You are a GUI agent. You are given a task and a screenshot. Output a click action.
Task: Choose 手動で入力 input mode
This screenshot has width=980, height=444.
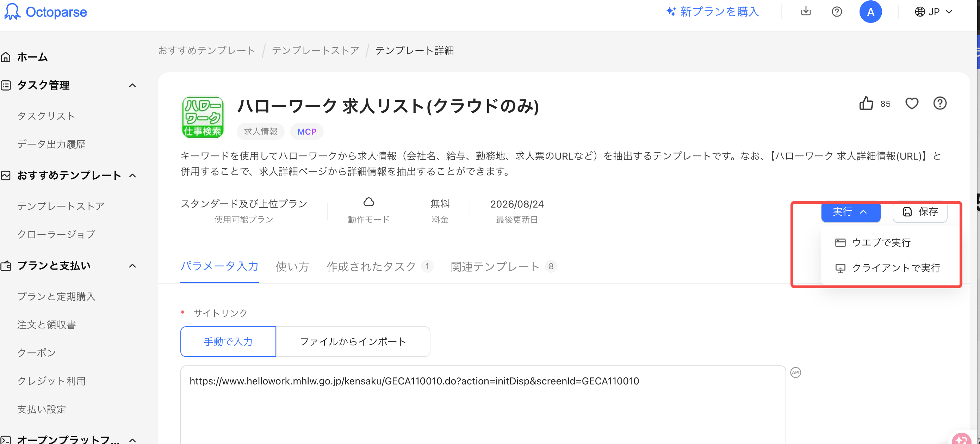point(228,341)
